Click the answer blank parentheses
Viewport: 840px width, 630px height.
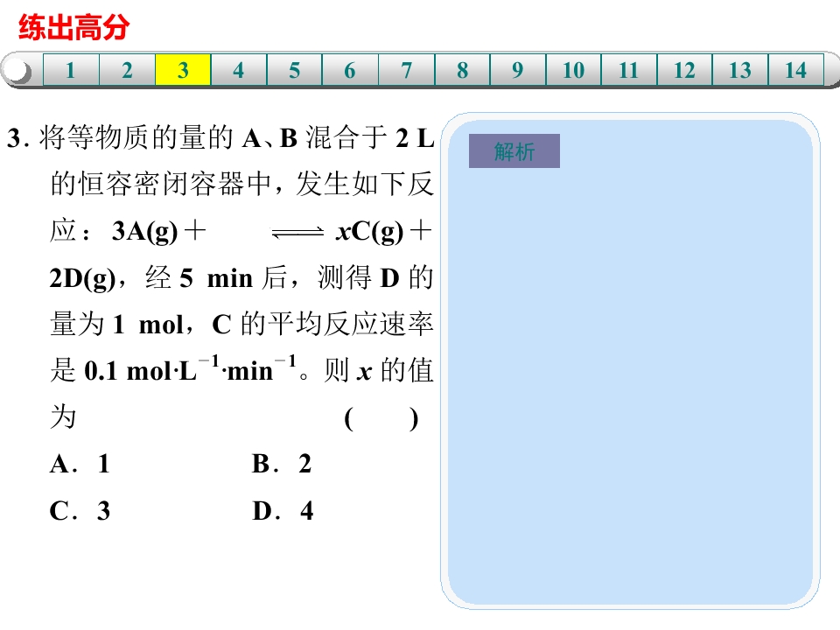[x=381, y=419]
